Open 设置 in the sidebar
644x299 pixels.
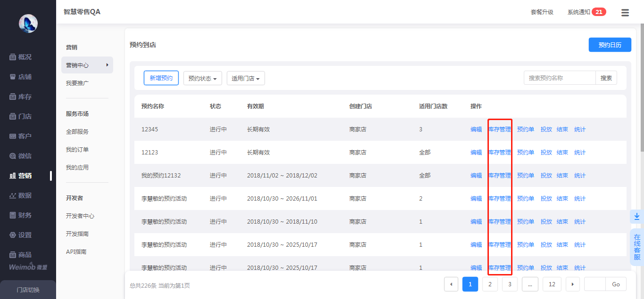tap(21, 235)
